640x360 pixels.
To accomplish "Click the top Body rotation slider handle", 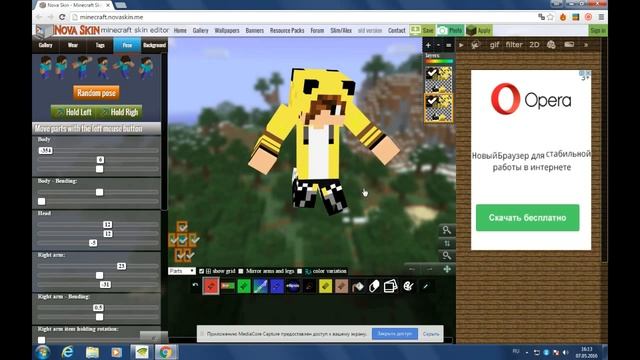I will tap(45, 151).
